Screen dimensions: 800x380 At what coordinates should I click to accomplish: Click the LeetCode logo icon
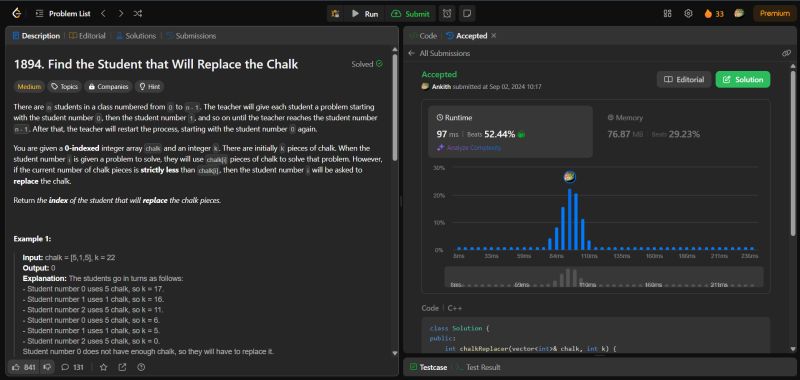click(17, 14)
